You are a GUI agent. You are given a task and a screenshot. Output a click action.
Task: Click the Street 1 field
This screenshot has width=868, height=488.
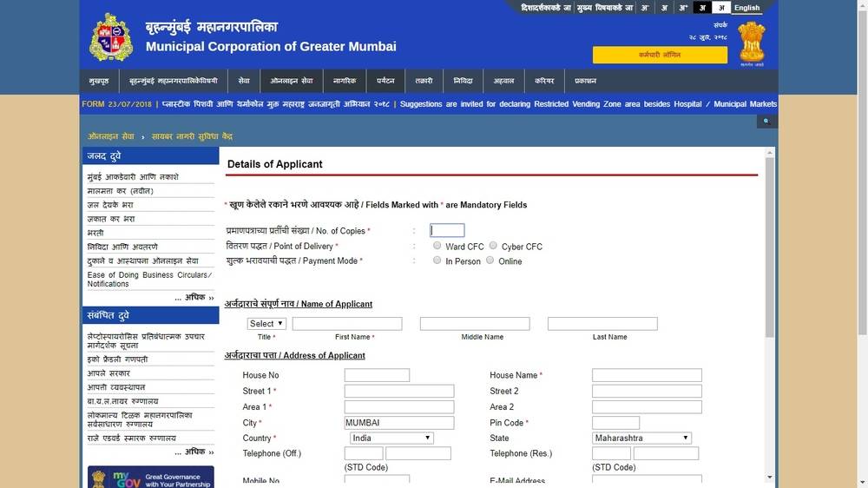point(399,391)
